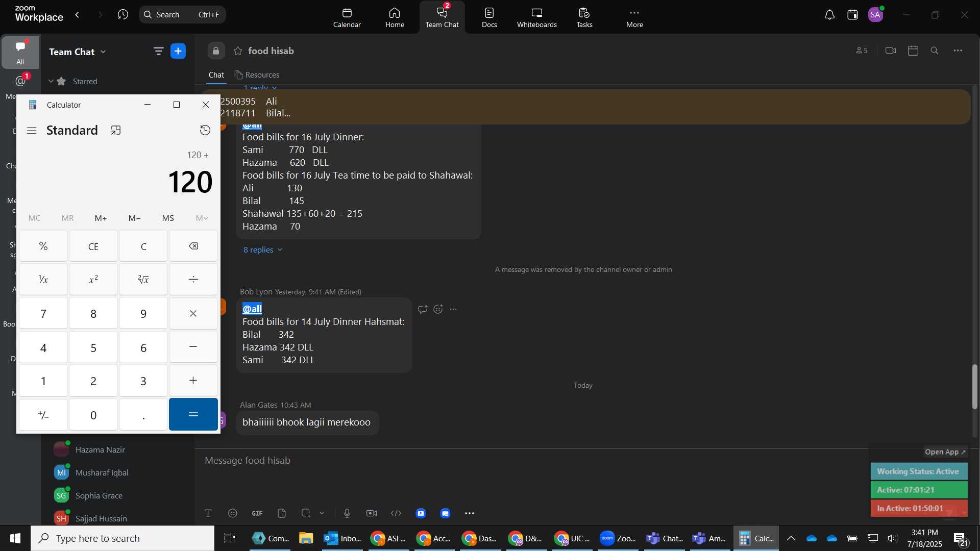The height and width of the screenshot is (551, 980).
Task: Click the blue plus new chat button
Action: pos(178,51)
